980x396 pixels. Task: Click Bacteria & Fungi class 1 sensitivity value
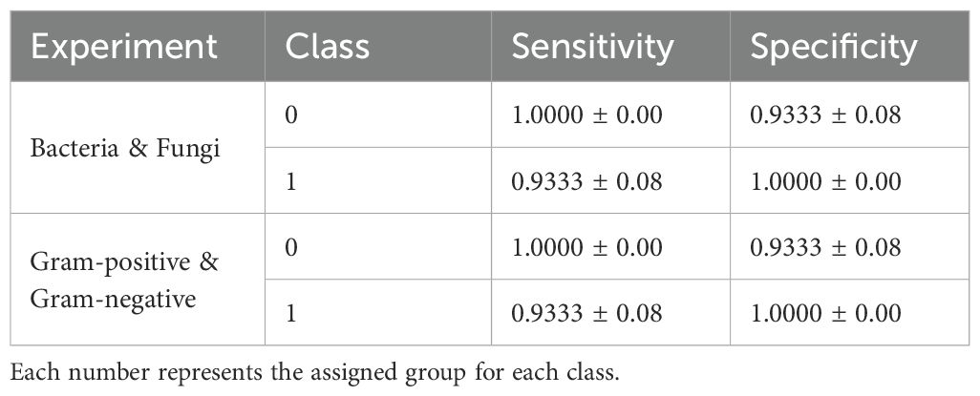point(586,181)
